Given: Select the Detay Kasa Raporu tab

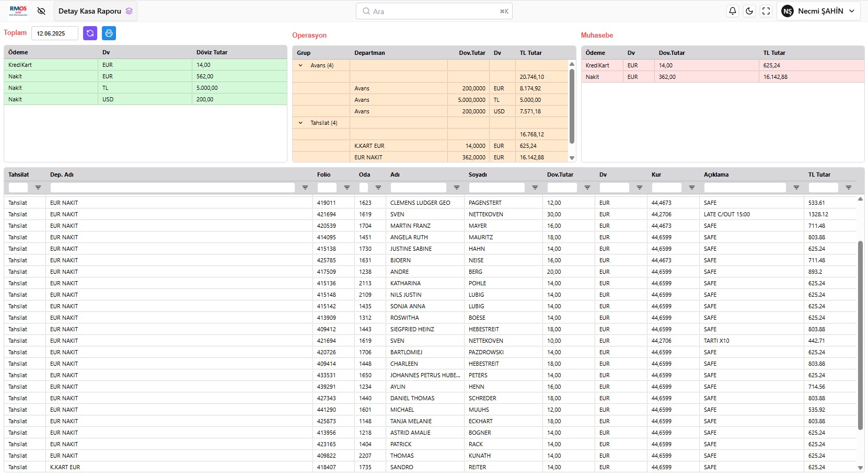Looking at the screenshot, I should 90,11.
